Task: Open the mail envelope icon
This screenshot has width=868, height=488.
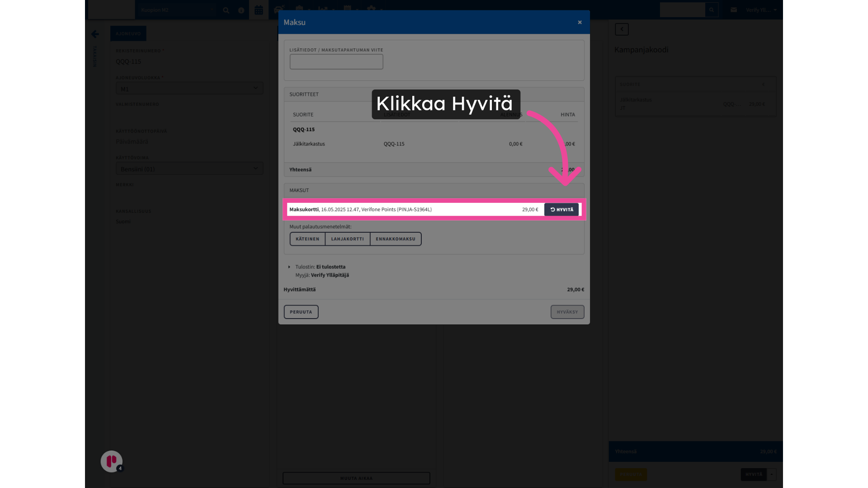Action: pos(734,10)
